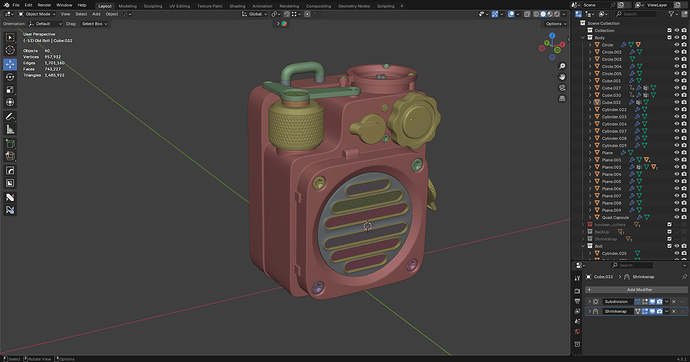Select Plane.002 in the outliner

click(x=611, y=167)
